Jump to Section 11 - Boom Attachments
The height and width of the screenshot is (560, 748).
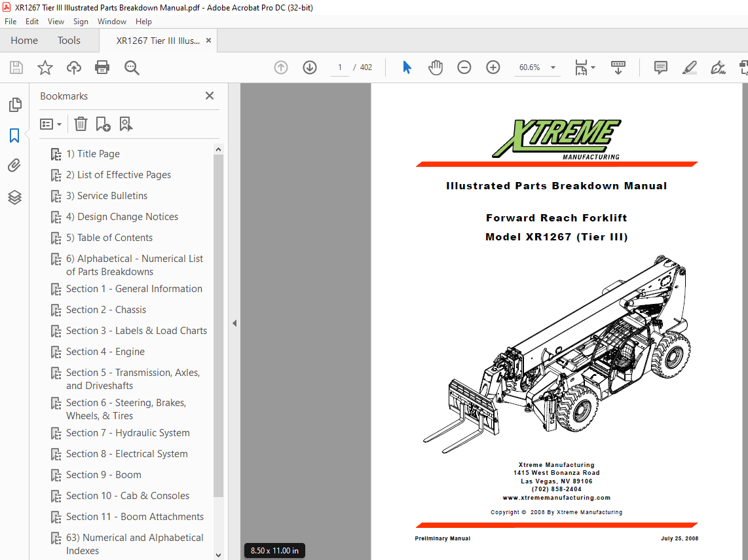pyautogui.click(x=134, y=517)
